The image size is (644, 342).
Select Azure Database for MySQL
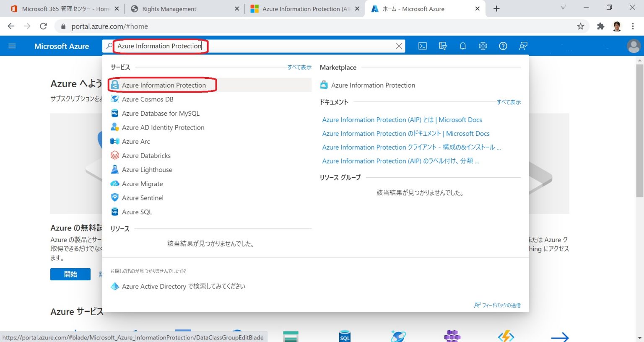(x=210, y=113)
